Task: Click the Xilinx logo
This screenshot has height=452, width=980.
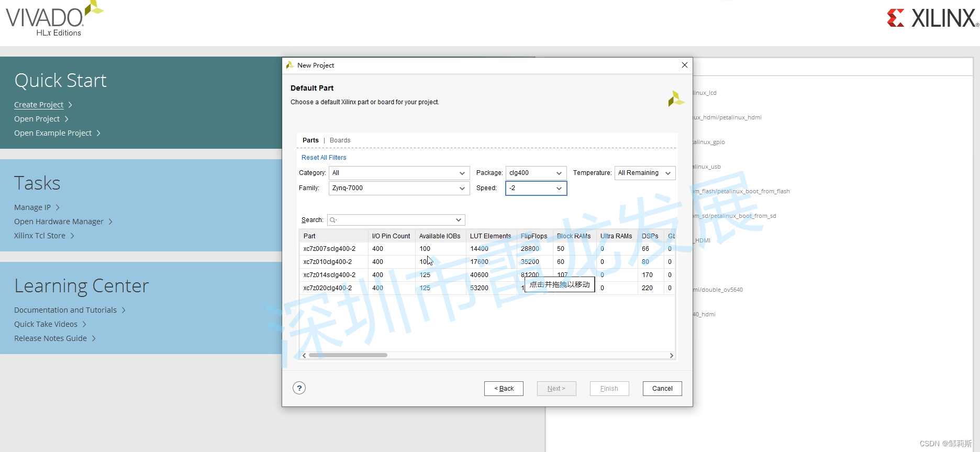Action: point(932,18)
